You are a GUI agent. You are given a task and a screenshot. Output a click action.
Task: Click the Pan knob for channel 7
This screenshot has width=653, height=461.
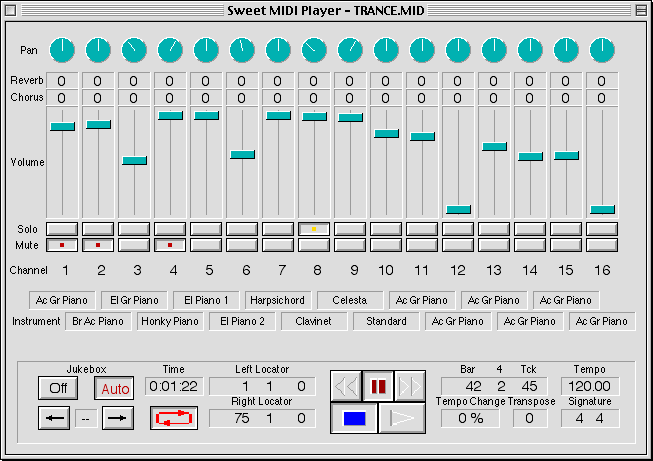pyautogui.click(x=278, y=50)
